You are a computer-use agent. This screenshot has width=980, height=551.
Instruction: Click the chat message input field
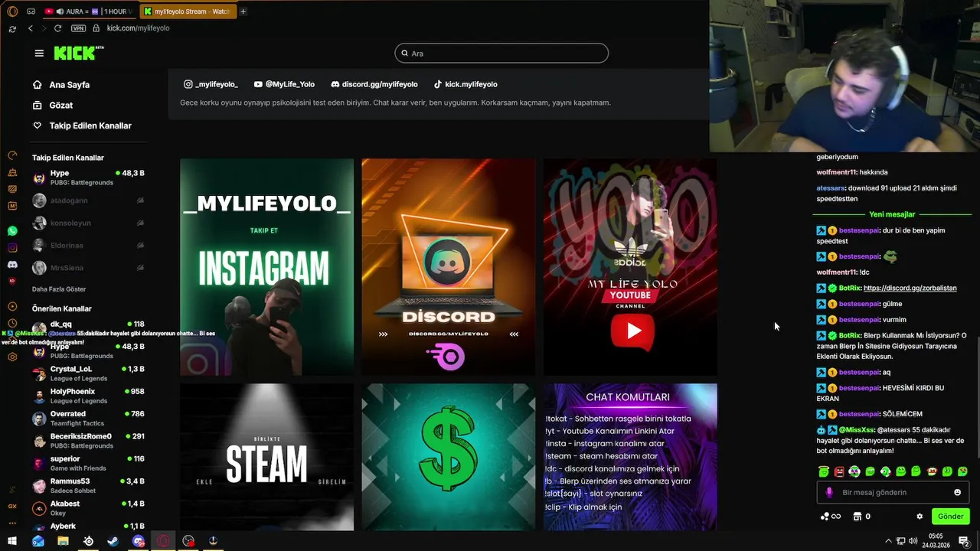pyautogui.click(x=893, y=492)
